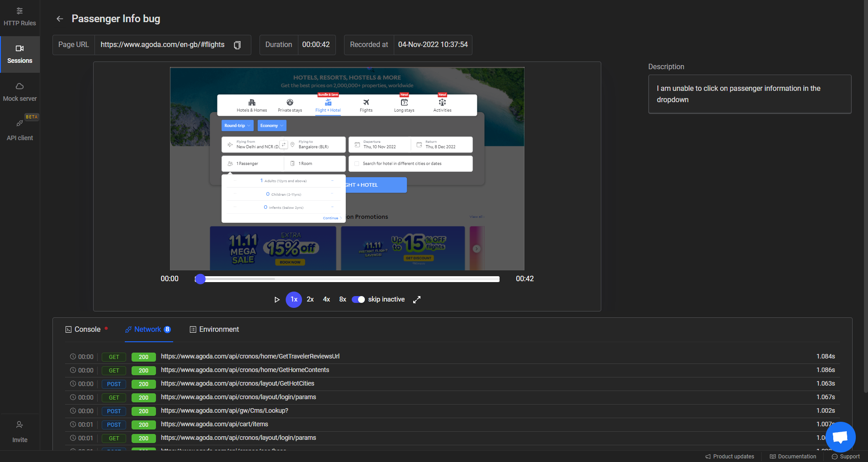The image size is (868, 462).
Task: Set playback speed to 8x
Action: pos(343,299)
